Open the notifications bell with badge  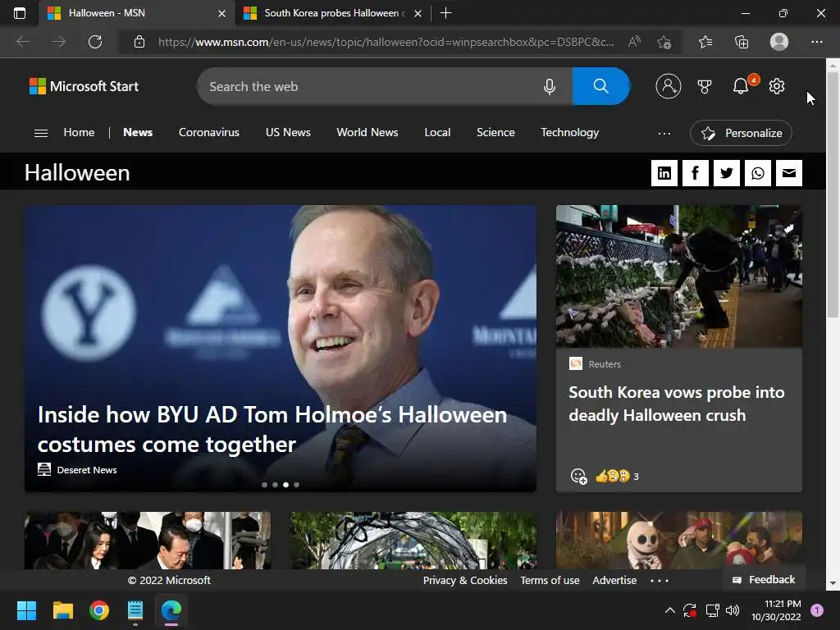point(741,85)
